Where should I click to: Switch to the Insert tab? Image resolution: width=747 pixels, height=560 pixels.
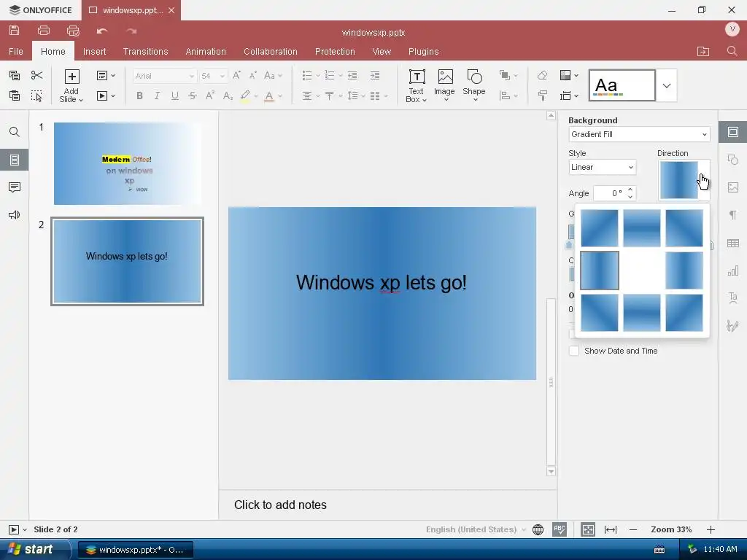(x=94, y=52)
